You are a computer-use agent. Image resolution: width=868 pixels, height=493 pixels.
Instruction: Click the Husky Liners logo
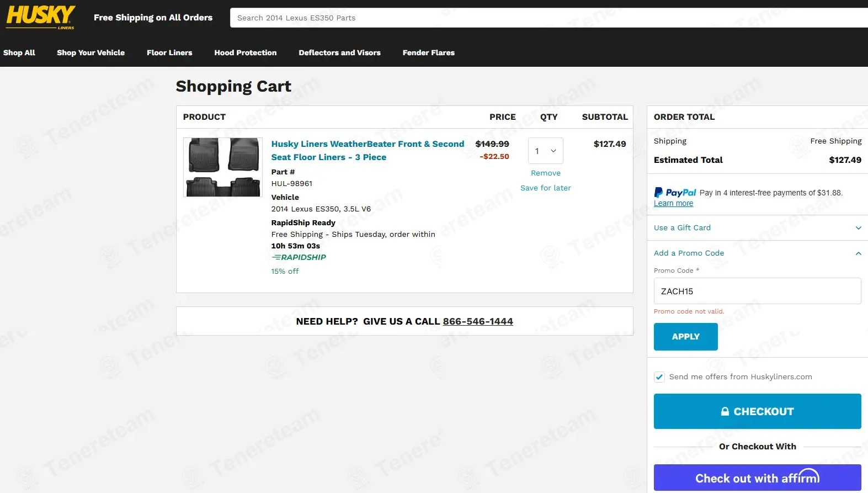click(x=41, y=17)
